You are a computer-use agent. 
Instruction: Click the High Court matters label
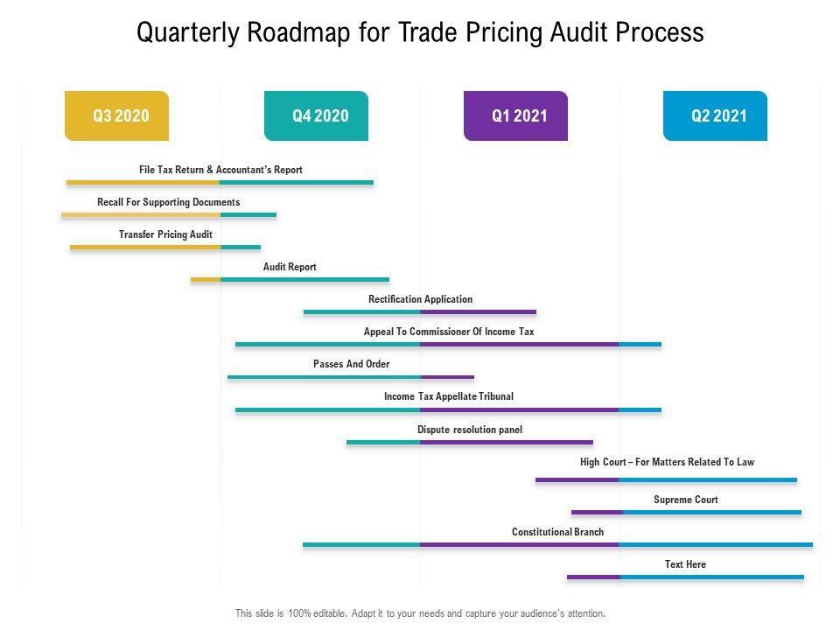point(666,462)
